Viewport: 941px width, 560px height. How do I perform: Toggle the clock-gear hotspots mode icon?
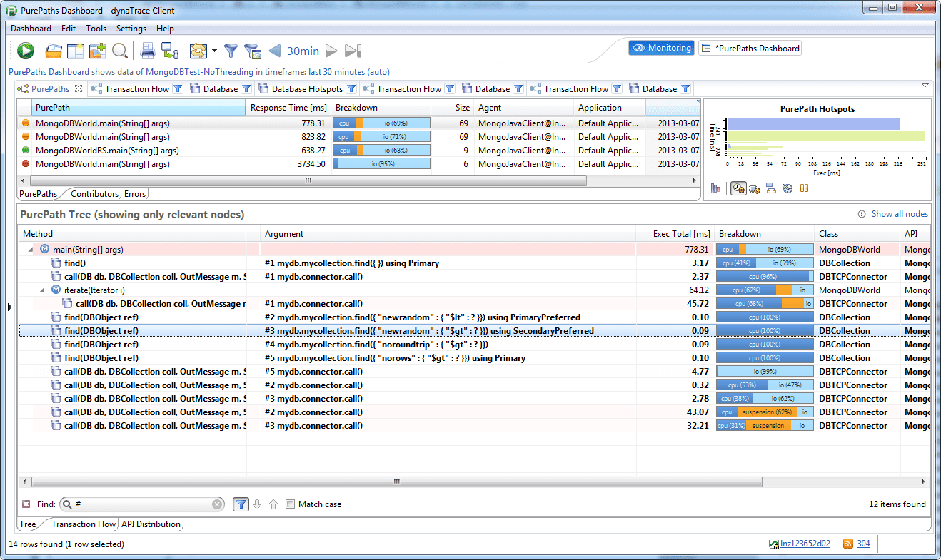pos(738,188)
